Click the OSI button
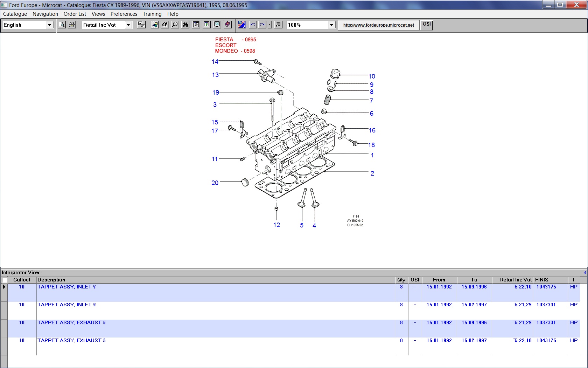This screenshot has height=368, width=588. (427, 25)
